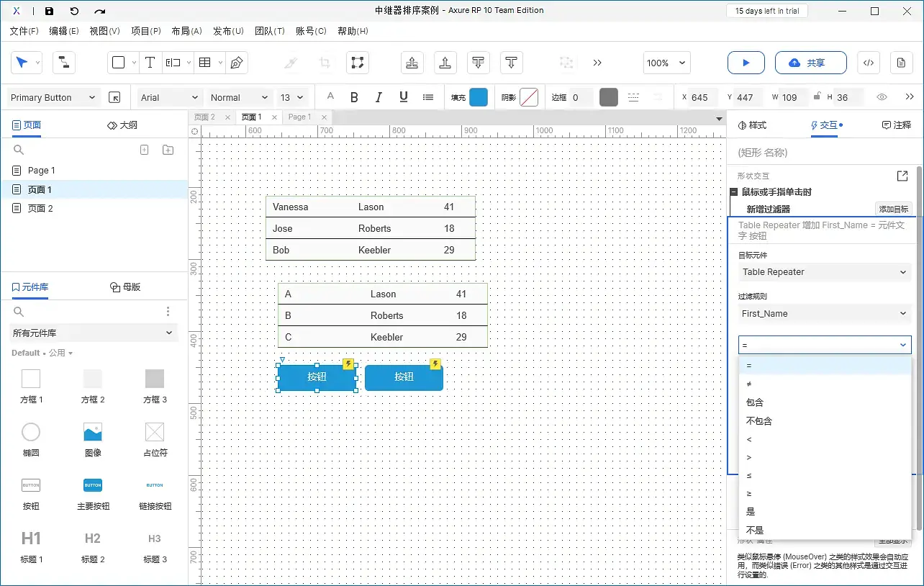This screenshot has height=586, width=924.
Task: Open the code inspect icon
Action: pos(869,63)
